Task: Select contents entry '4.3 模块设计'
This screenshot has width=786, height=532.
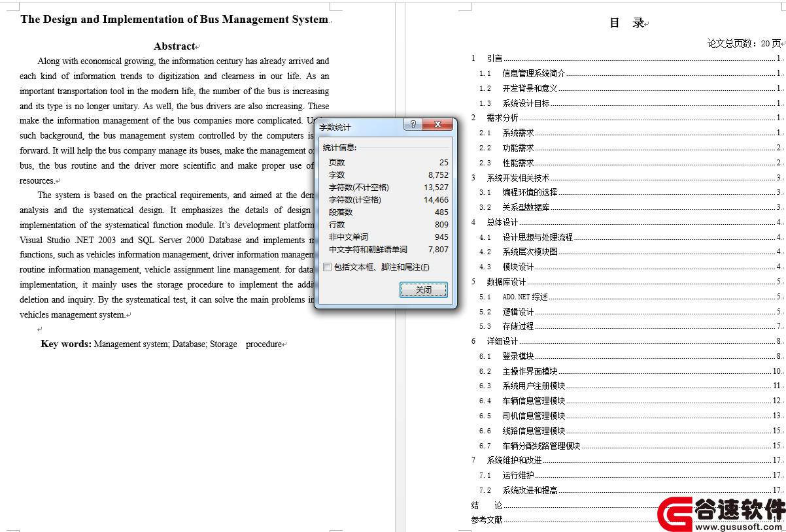Action: [x=630, y=267]
